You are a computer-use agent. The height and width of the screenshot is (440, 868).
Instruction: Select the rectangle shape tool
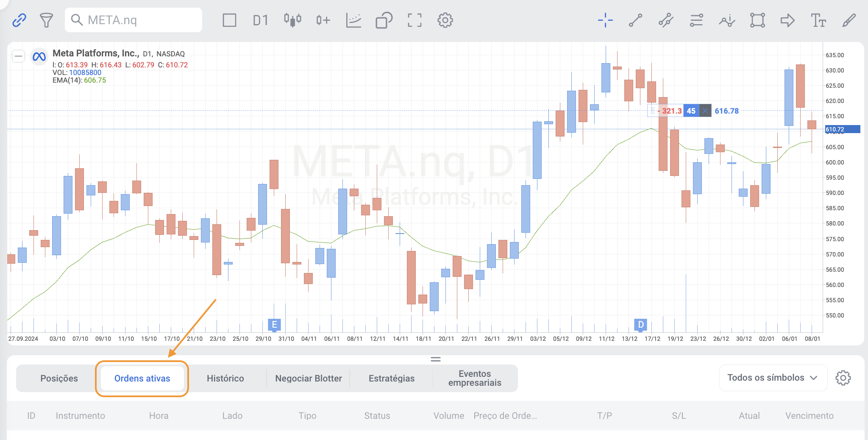(x=757, y=20)
